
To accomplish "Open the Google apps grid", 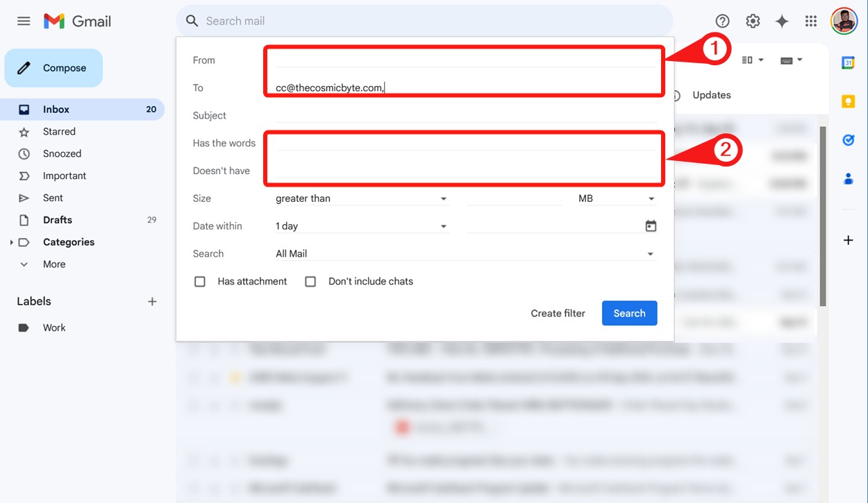I will 810,21.
